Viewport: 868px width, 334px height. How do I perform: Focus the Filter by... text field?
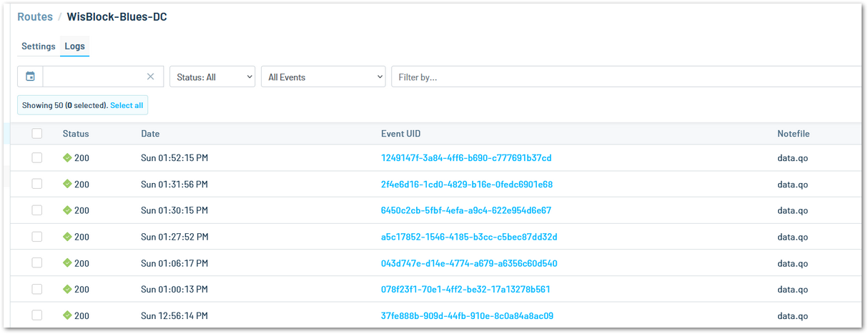click(x=626, y=77)
